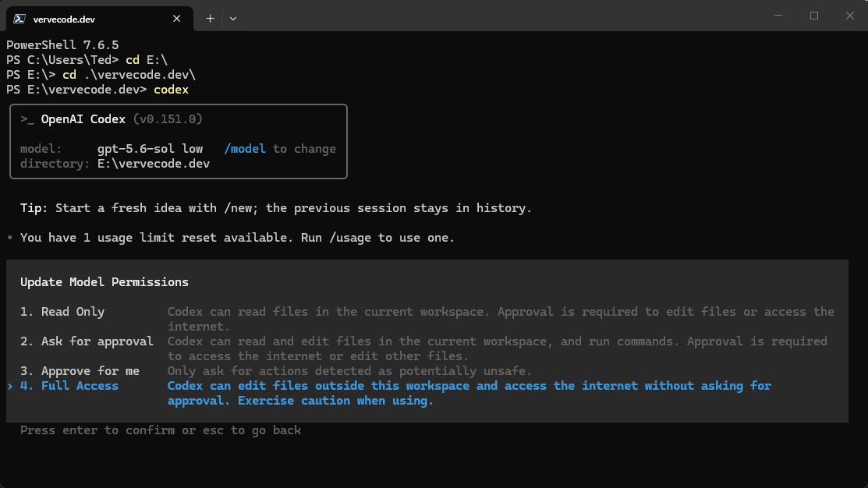Screen dimensions: 868x488
Task: Click the selection arrow beside Full Access
Action: pos(10,386)
